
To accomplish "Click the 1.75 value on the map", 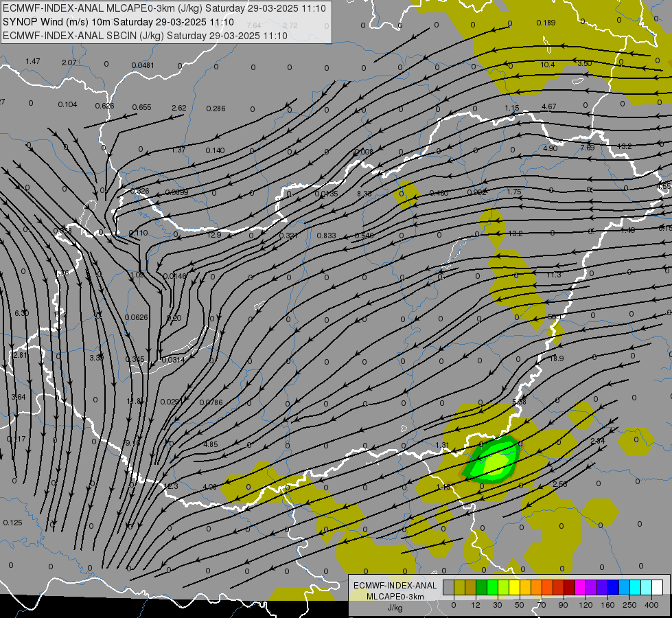I will pos(514,192).
